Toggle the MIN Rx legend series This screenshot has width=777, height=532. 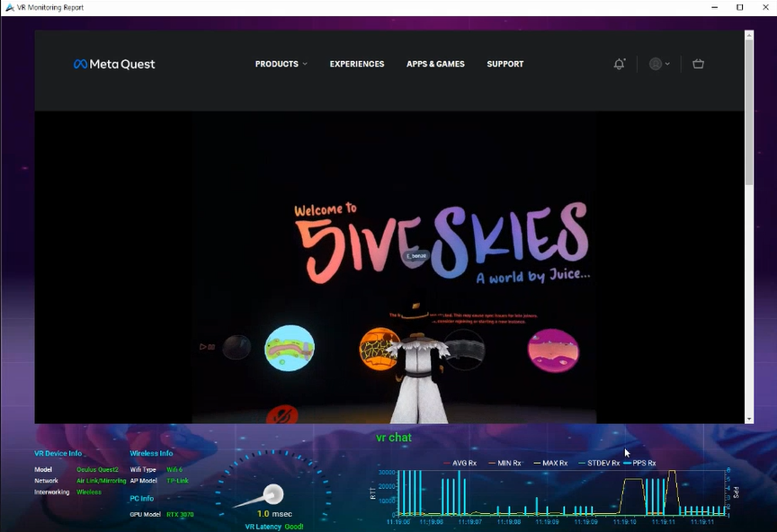click(x=505, y=463)
